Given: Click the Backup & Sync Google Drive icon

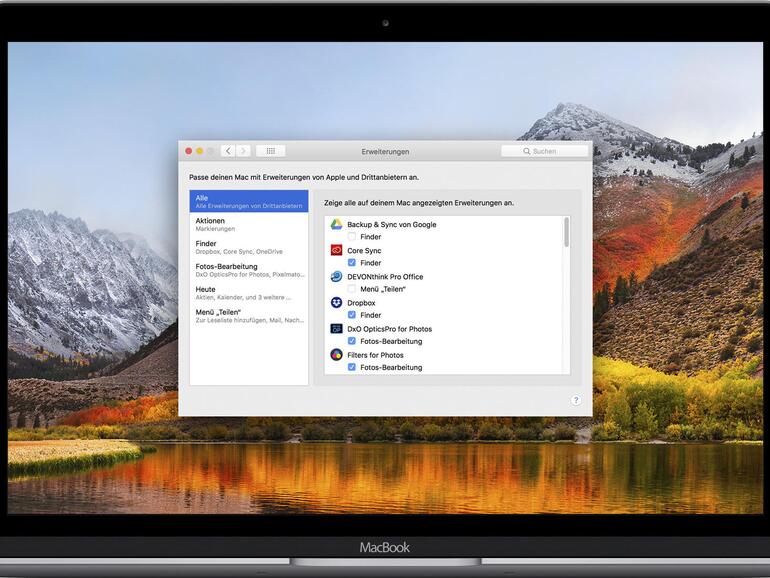Looking at the screenshot, I should [x=336, y=224].
